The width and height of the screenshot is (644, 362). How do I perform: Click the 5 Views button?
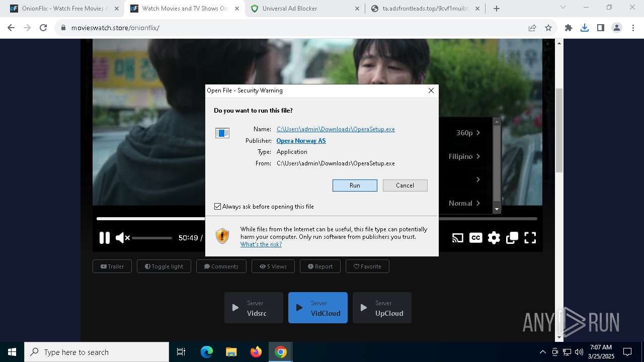pyautogui.click(x=273, y=266)
